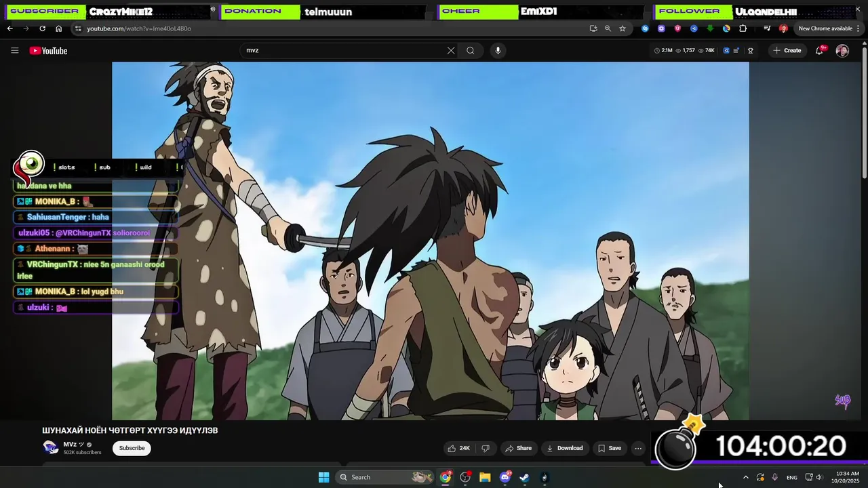Open the red shield uBlock extension
The image size is (868, 488).
[x=677, y=28]
